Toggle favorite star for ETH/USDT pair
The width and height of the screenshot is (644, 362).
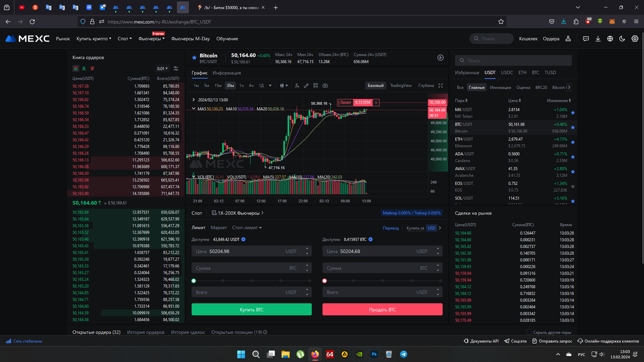pos(573,142)
